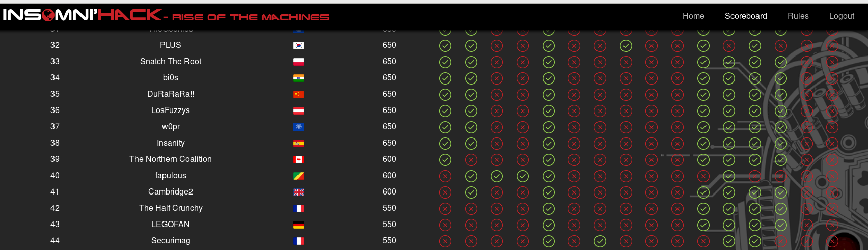This screenshot has width=868, height=250.
Task: Click rank number 35
Action: (x=55, y=94)
